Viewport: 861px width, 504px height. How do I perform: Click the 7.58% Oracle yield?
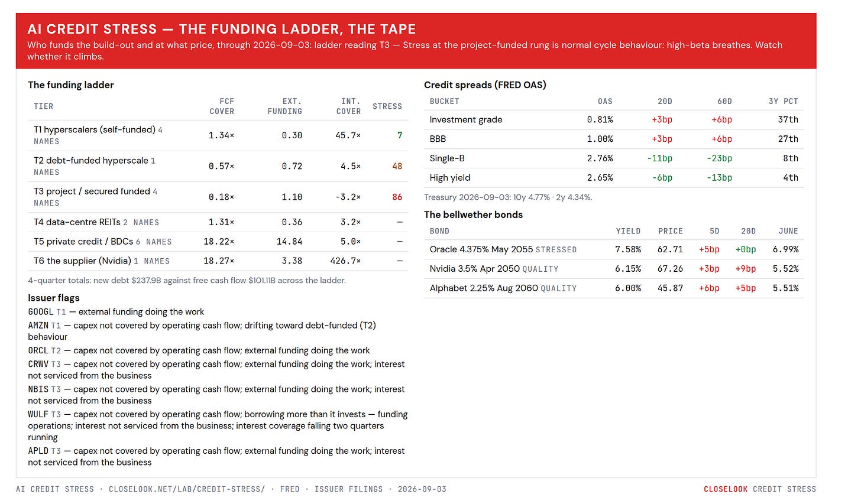pos(628,249)
